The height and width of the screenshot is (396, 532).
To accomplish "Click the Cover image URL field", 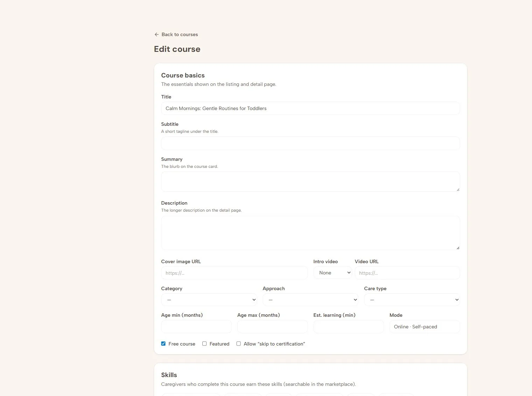I will click(x=234, y=273).
